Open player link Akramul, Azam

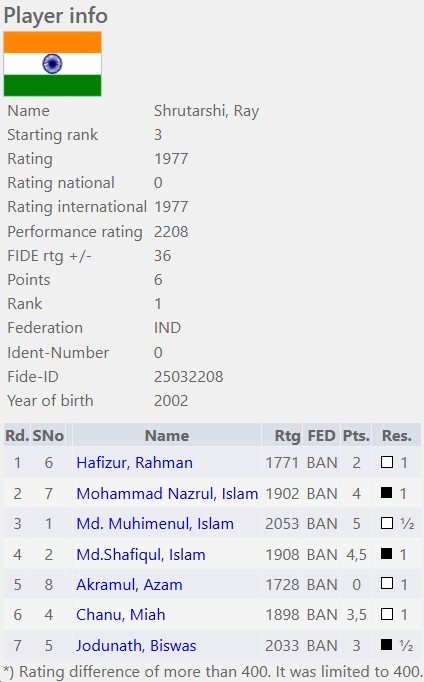pyautogui.click(x=129, y=584)
